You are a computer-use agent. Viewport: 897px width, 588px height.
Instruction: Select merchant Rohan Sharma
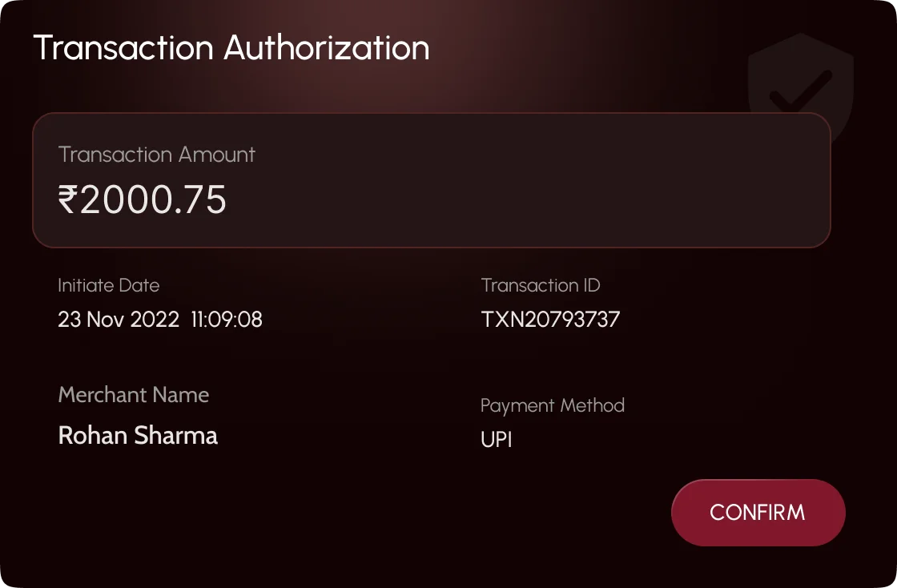tap(137, 435)
